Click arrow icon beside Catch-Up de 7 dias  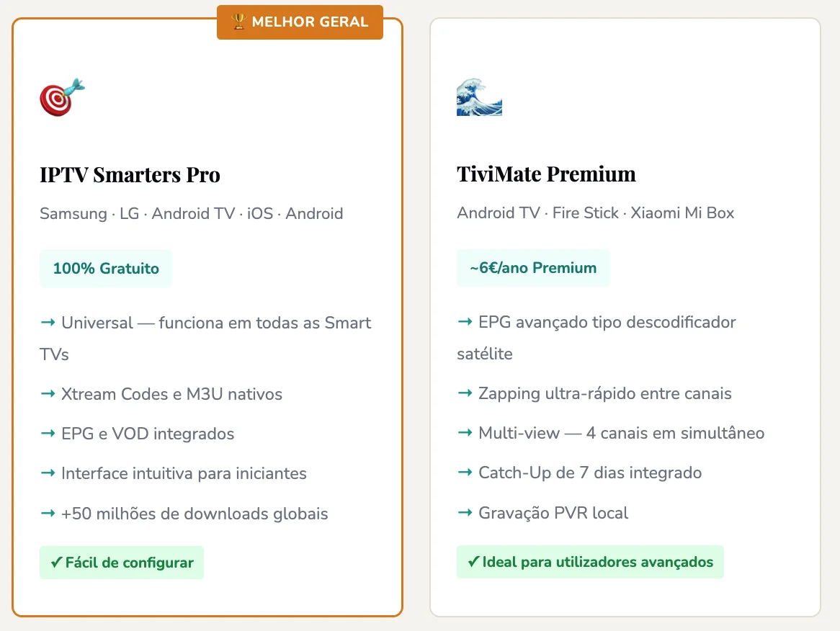tap(465, 473)
